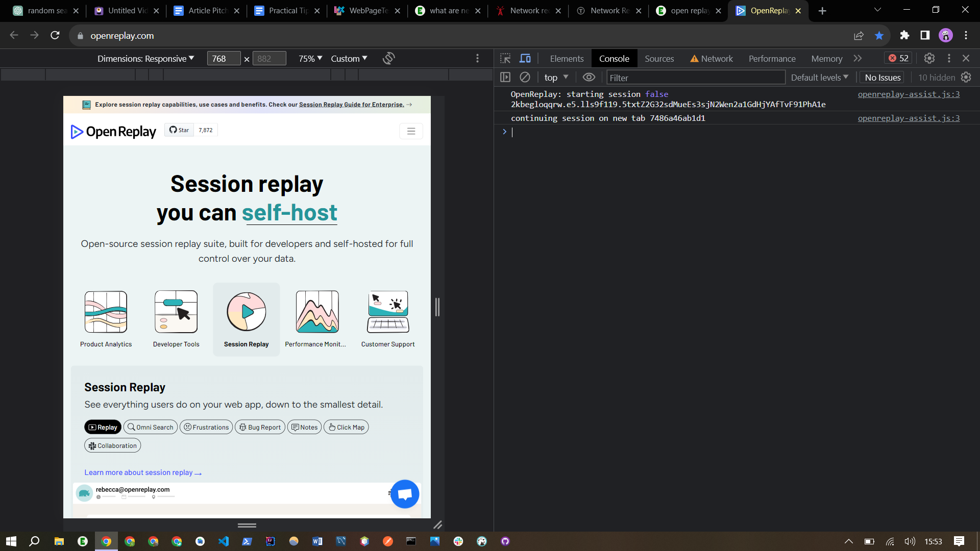Image resolution: width=980 pixels, height=551 pixels.
Task: Open Visual Studio Code from the taskbar
Action: click(x=224, y=541)
